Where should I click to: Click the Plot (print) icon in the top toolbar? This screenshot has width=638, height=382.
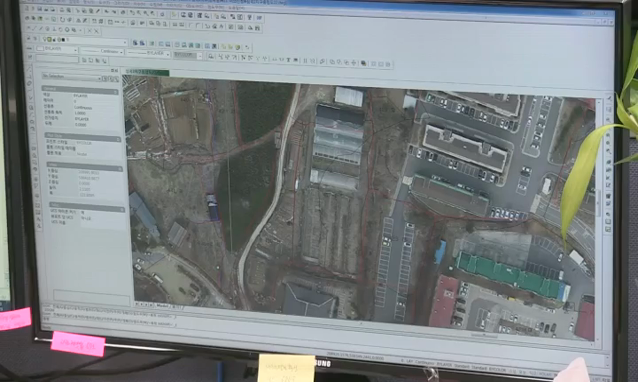click(x=62, y=10)
